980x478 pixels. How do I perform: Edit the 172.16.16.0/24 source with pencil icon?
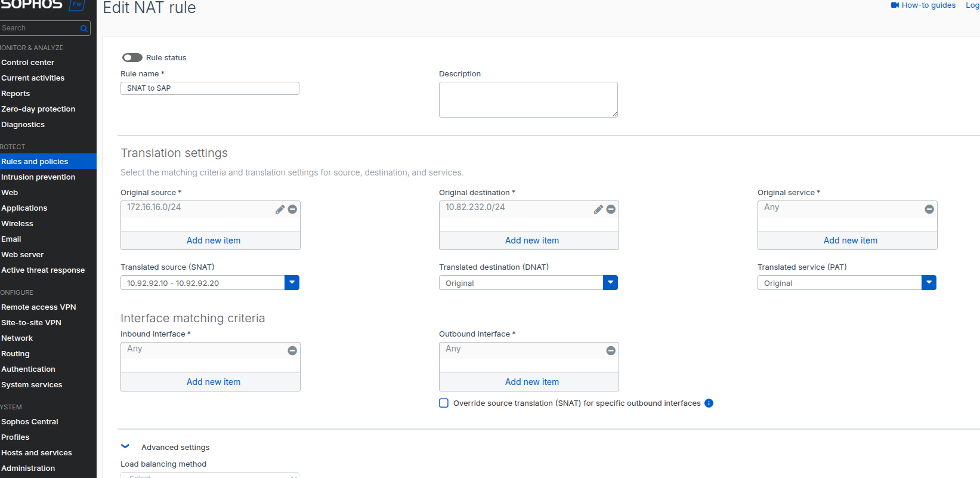(x=280, y=209)
